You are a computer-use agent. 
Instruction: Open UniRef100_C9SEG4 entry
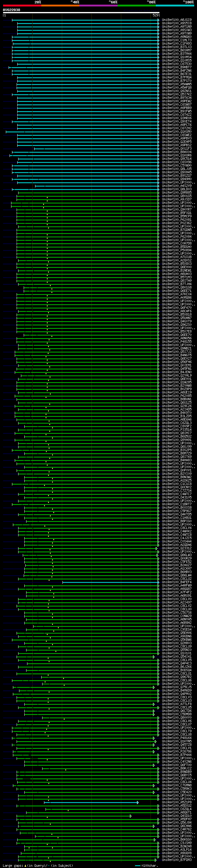pos(177,629)
